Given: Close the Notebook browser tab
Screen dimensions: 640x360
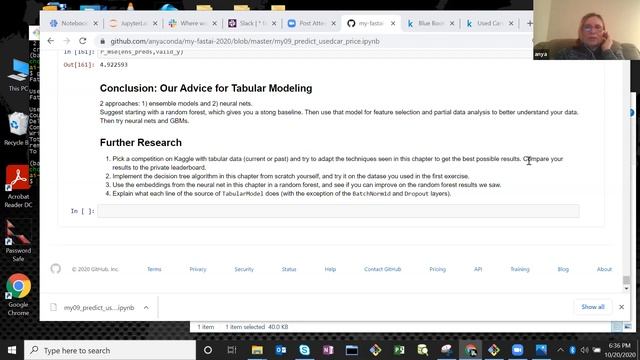Looking at the screenshot, I should pos(96,23).
